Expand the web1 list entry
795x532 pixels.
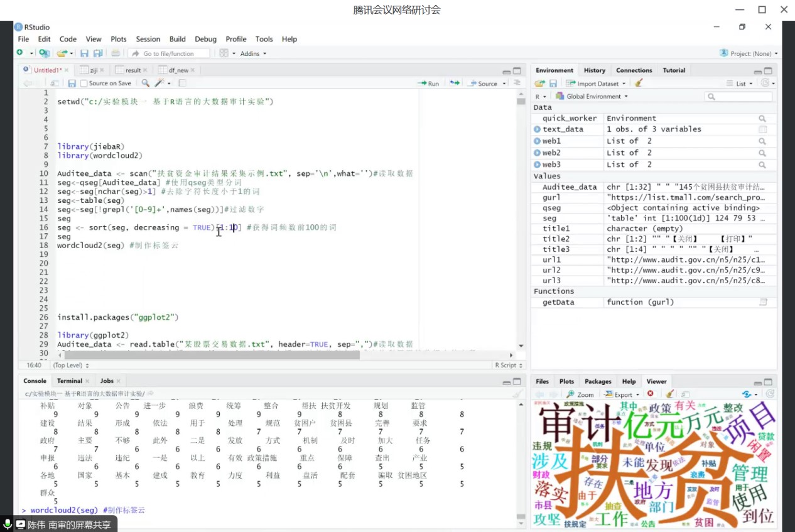click(x=538, y=141)
